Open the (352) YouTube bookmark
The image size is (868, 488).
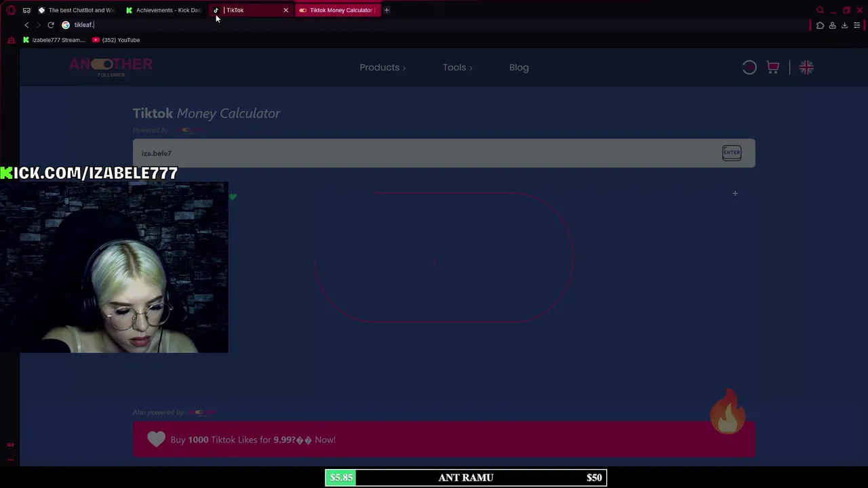tap(116, 40)
